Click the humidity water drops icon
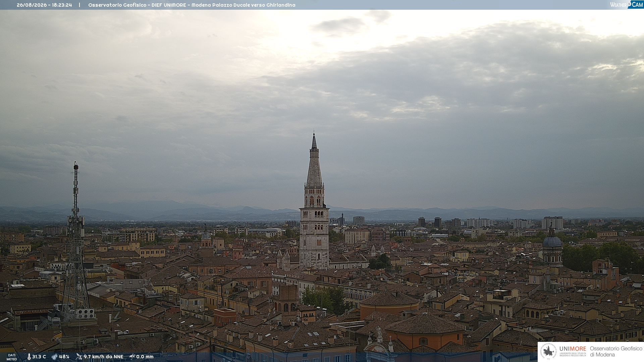Screen dimensions: 644x362 tap(54, 357)
